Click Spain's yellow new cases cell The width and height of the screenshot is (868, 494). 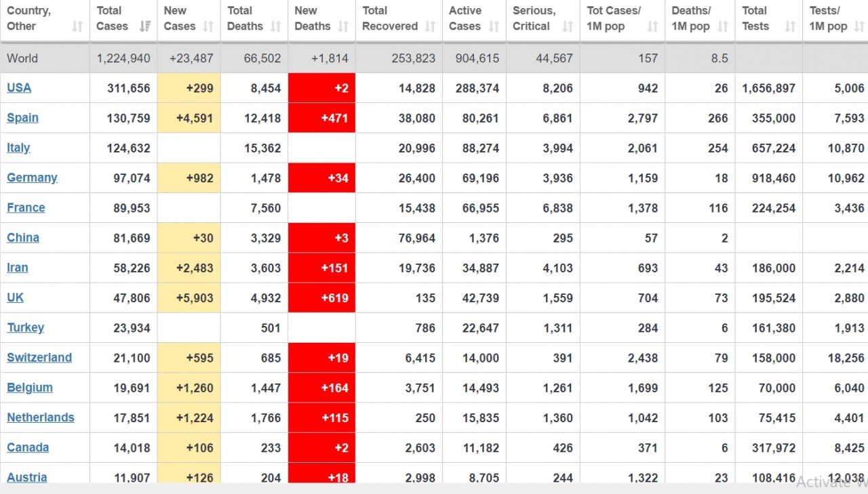189,118
